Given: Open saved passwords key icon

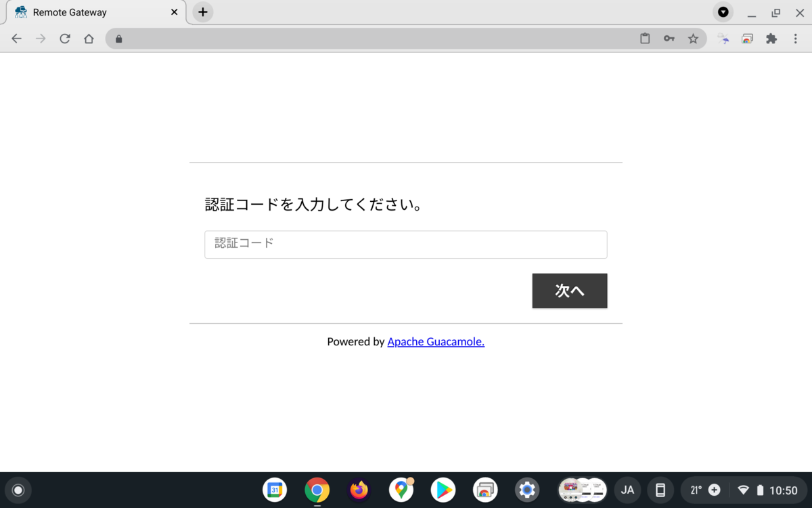Looking at the screenshot, I should tap(669, 39).
